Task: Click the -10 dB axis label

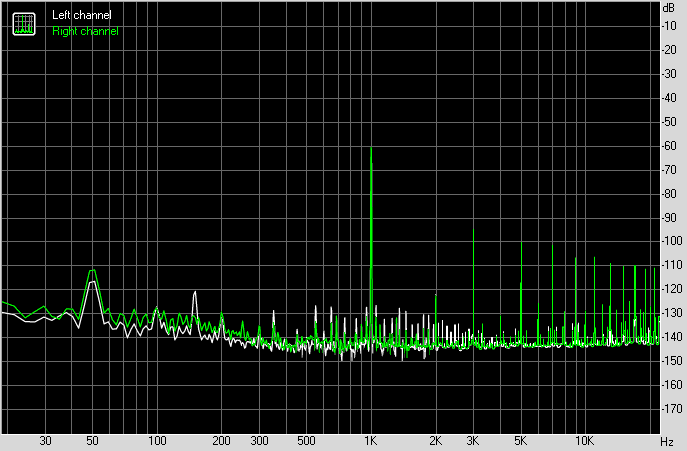Action: [x=669, y=26]
